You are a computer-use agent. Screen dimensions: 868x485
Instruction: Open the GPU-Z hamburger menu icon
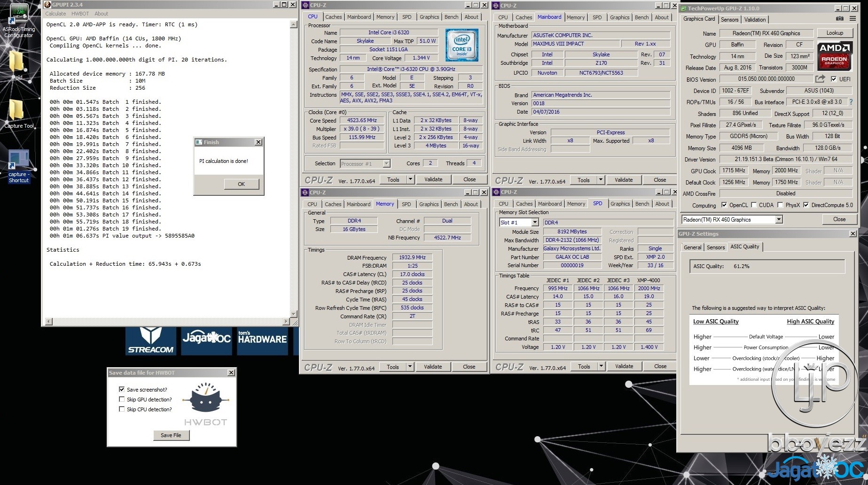pos(852,19)
